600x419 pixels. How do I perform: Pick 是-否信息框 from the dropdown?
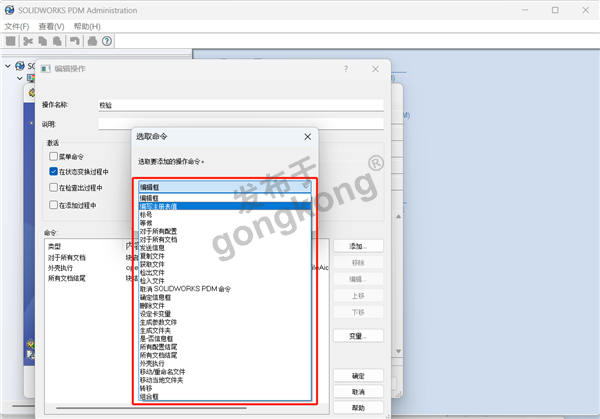[225, 339]
